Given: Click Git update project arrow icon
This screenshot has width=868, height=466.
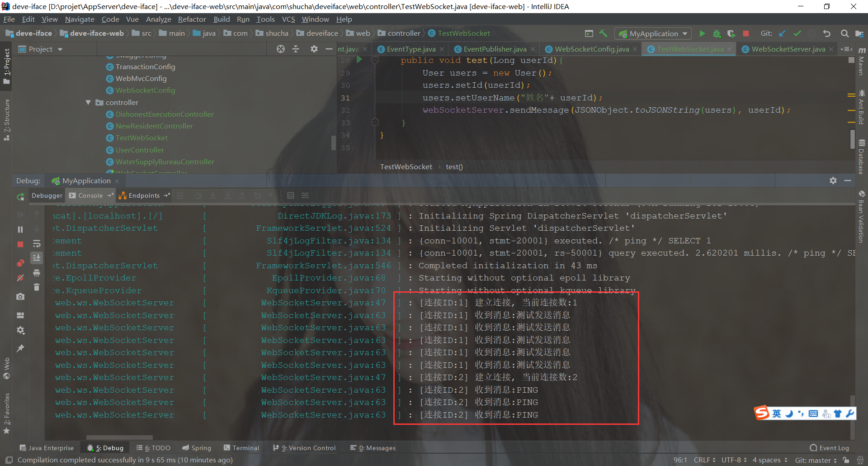Looking at the screenshot, I should pyautogui.click(x=783, y=33).
